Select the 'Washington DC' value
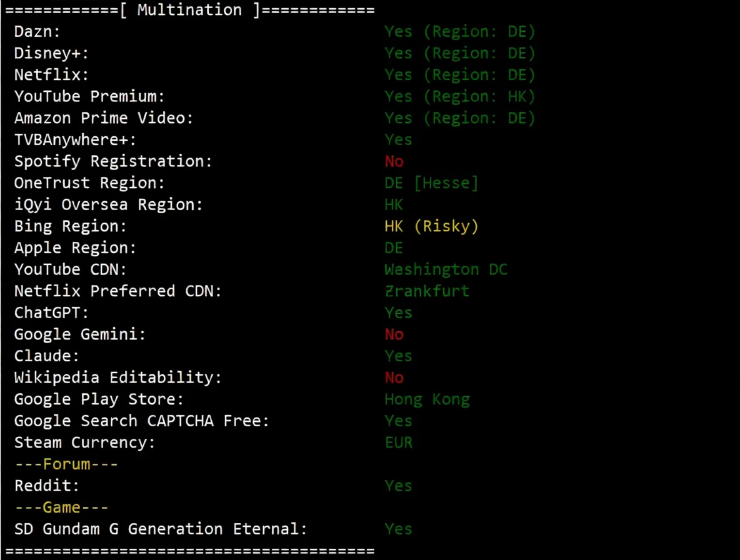Image resolution: width=740 pixels, height=560 pixels. tap(446, 270)
